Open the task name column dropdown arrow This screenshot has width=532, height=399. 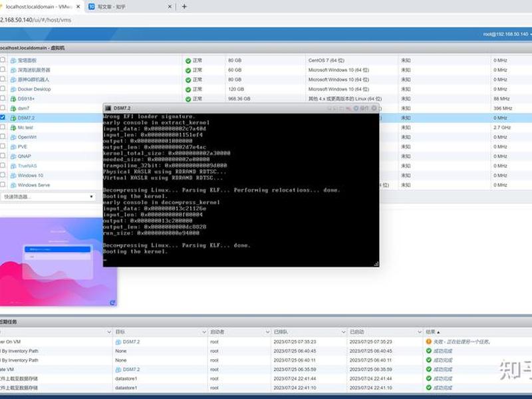[x=109, y=332]
